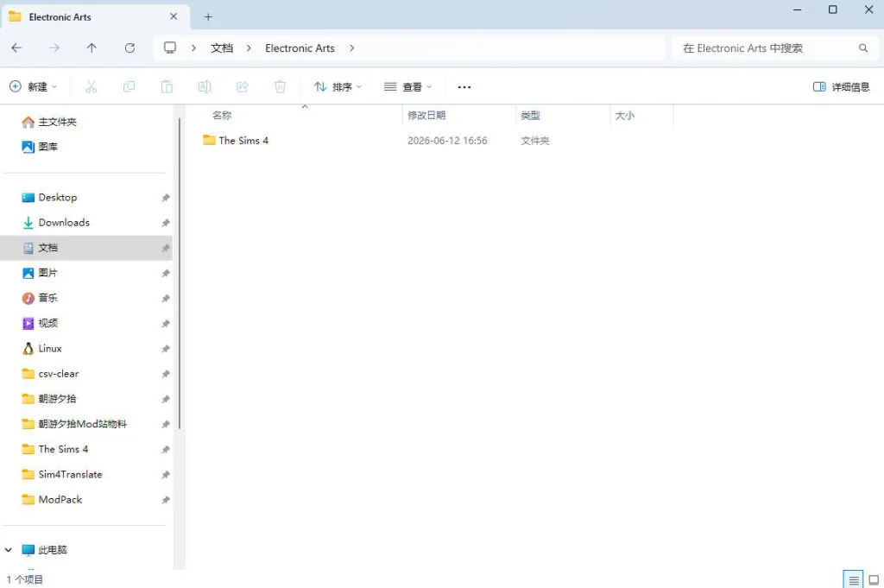Open the See more (three dots) menu
884x588 pixels.
click(x=464, y=87)
